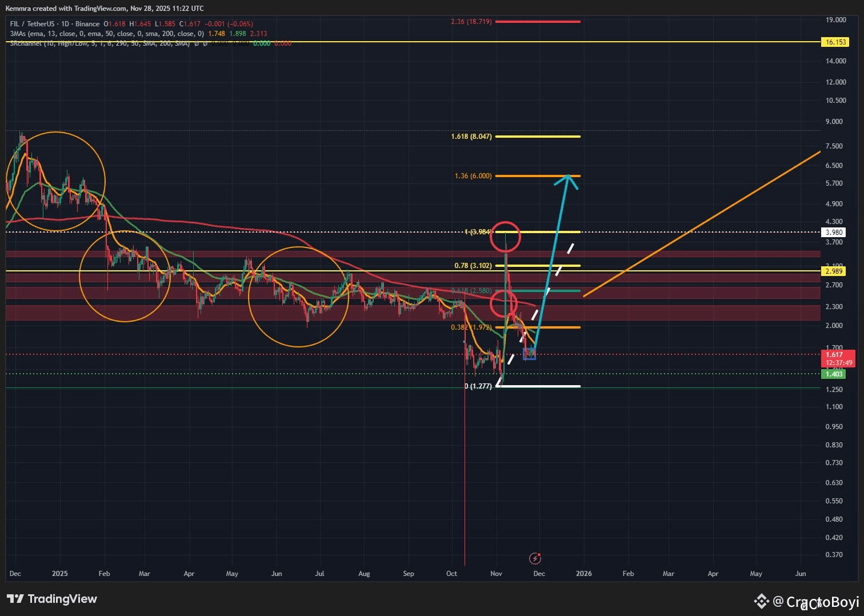Screen dimensions: 864x616
Task: Click the 2025 label on the time axis
Action: tap(59, 574)
